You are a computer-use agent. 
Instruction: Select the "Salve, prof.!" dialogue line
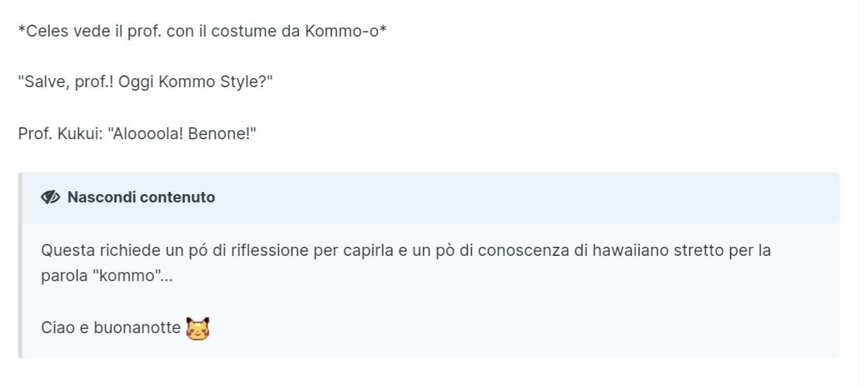(x=145, y=82)
